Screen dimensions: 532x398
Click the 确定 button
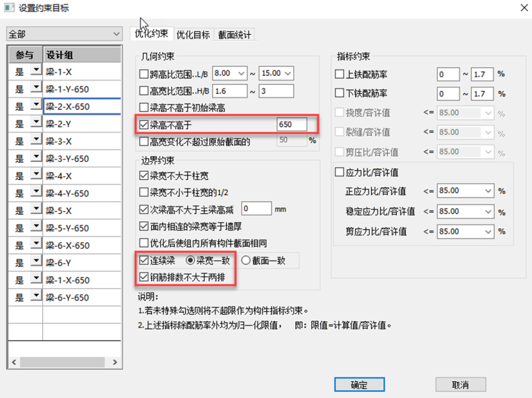[359, 385]
